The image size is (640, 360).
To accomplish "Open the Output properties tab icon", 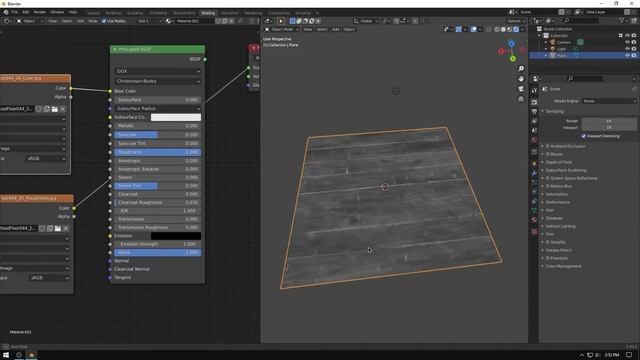I will click(x=534, y=111).
